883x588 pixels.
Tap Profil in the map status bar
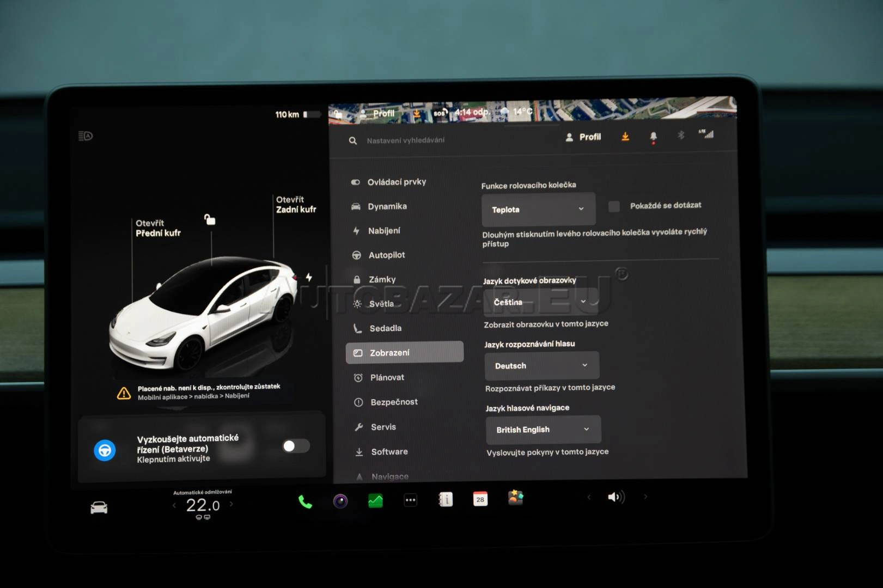point(377,114)
